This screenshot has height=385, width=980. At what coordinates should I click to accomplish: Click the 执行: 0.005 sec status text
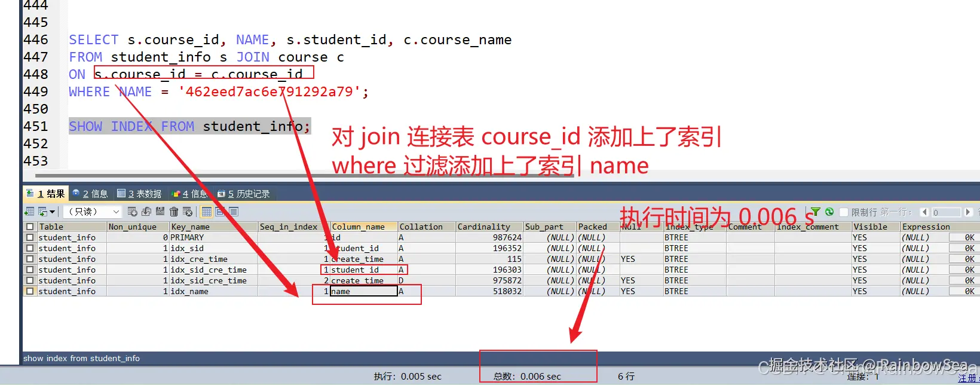408,376
